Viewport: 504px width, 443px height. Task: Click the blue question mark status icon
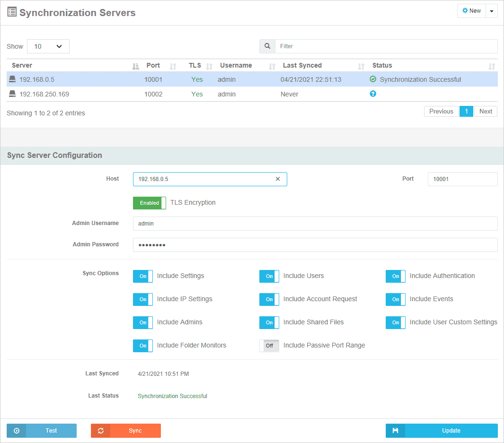373,94
